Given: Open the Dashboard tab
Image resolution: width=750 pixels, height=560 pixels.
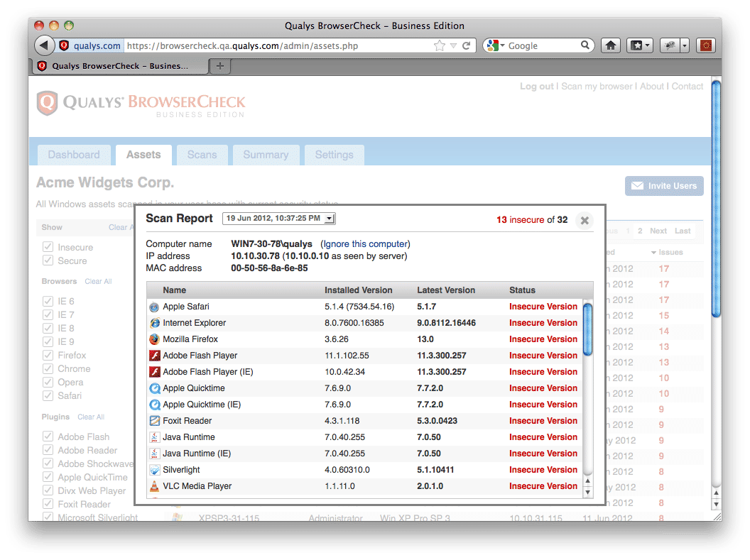Looking at the screenshot, I should [74, 155].
